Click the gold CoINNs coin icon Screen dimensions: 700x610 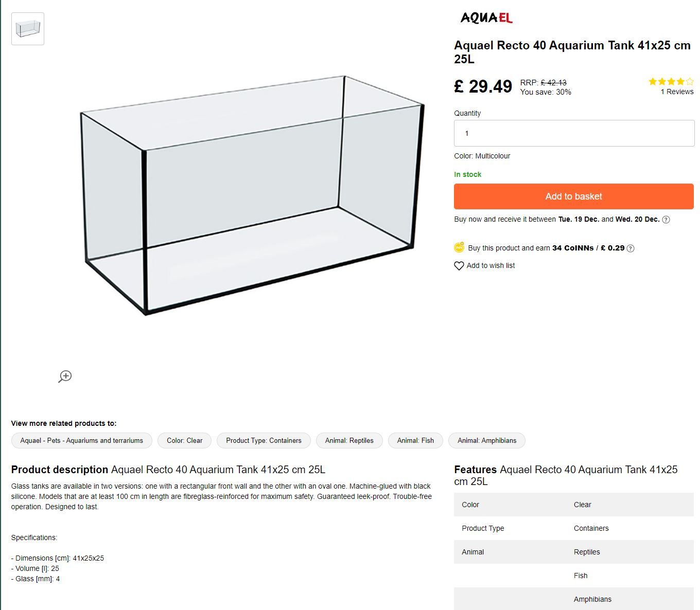[459, 247]
